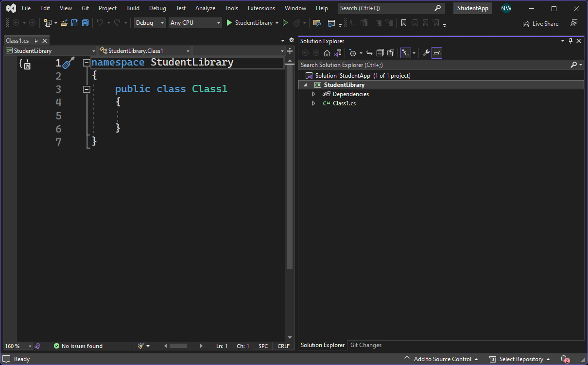The image size is (588, 365).
Task: Toggle a bookmark on the current line
Action: [404, 23]
